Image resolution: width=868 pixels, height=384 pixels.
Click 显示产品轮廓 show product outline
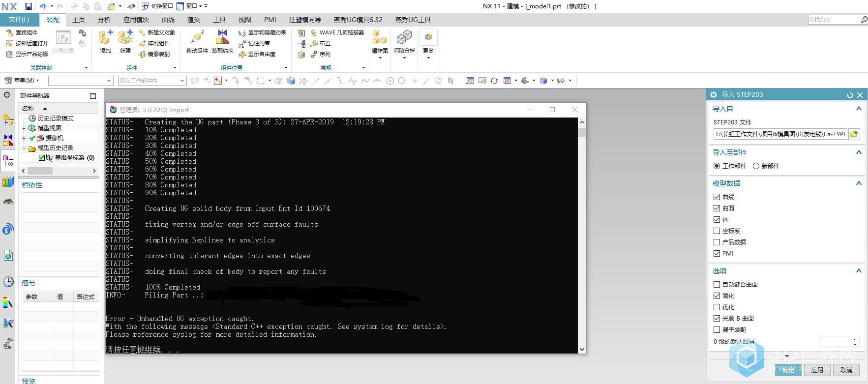tap(27, 54)
